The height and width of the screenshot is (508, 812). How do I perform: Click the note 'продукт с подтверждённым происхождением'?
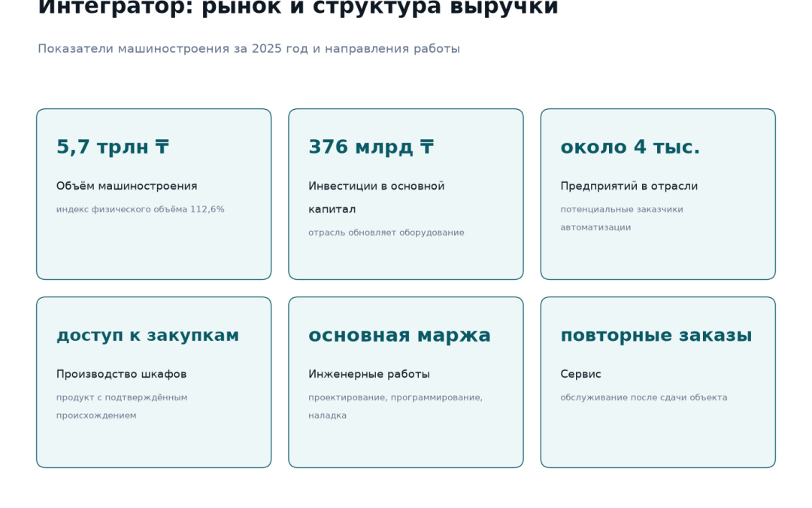coord(122,406)
